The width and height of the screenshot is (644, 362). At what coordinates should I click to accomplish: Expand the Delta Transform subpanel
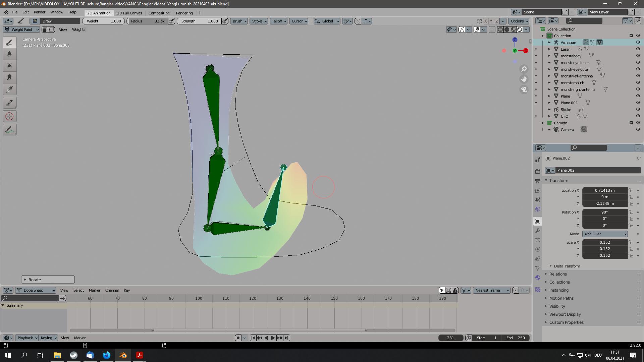click(567, 266)
